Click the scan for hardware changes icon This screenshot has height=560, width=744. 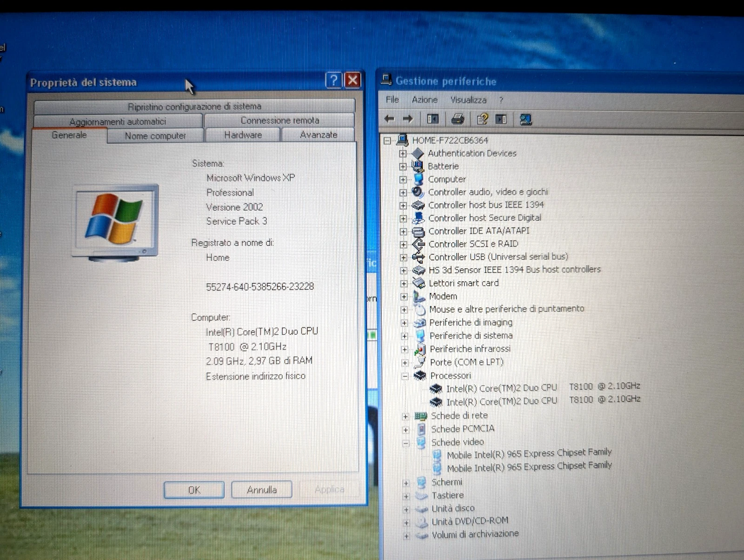(x=526, y=120)
